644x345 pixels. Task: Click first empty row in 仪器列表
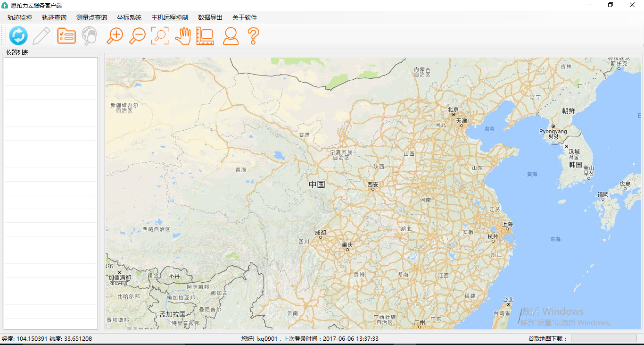51,65
